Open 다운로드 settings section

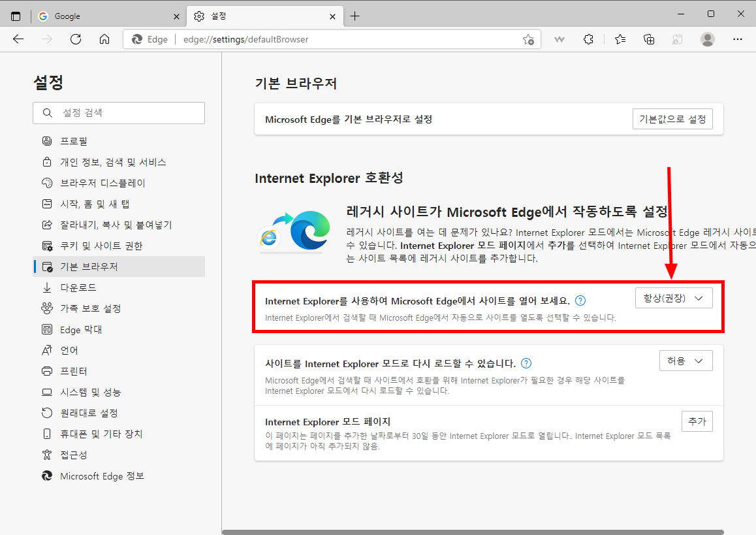[x=119, y=287]
